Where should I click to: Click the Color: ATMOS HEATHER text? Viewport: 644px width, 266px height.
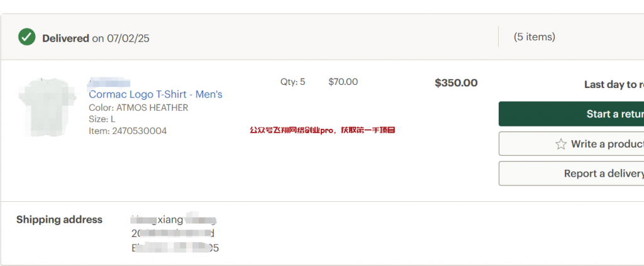pyautogui.click(x=138, y=108)
